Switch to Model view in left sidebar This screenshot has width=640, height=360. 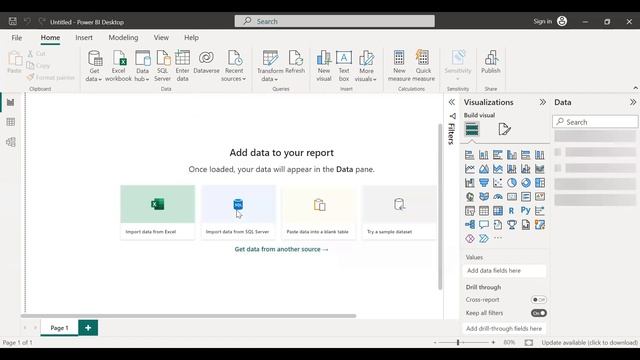pyautogui.click(x=11, y=142)
